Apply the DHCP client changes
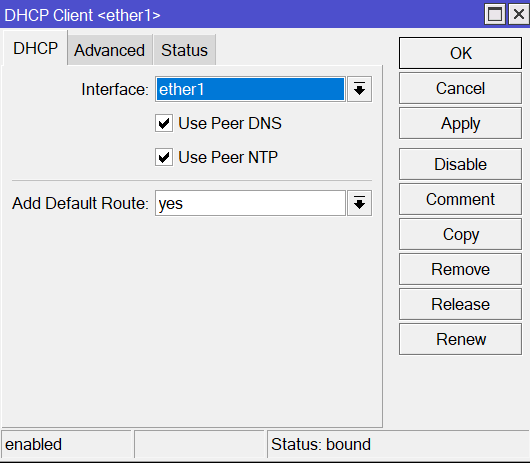The height and width of the screenshot is (465, 530). tap(460, 123)
